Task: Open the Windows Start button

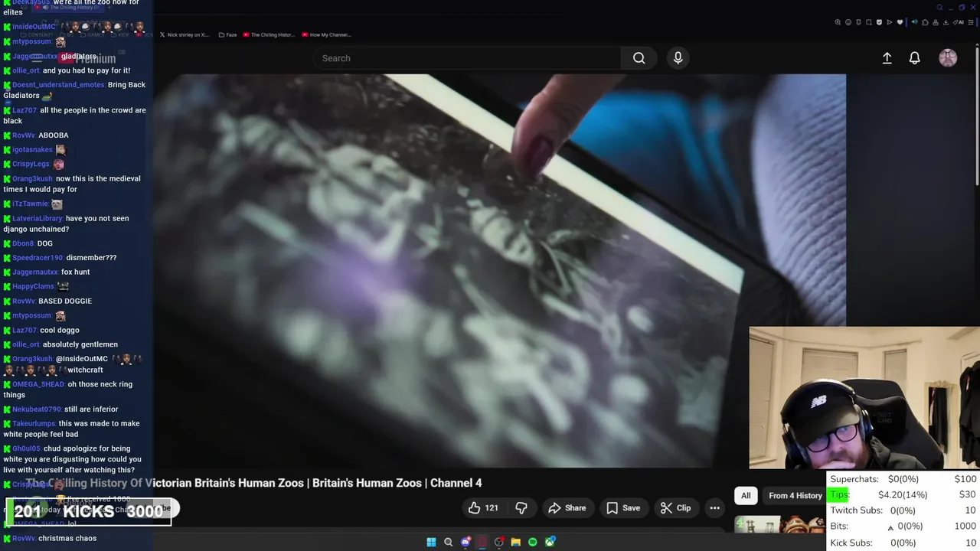Action: (431, 542)
